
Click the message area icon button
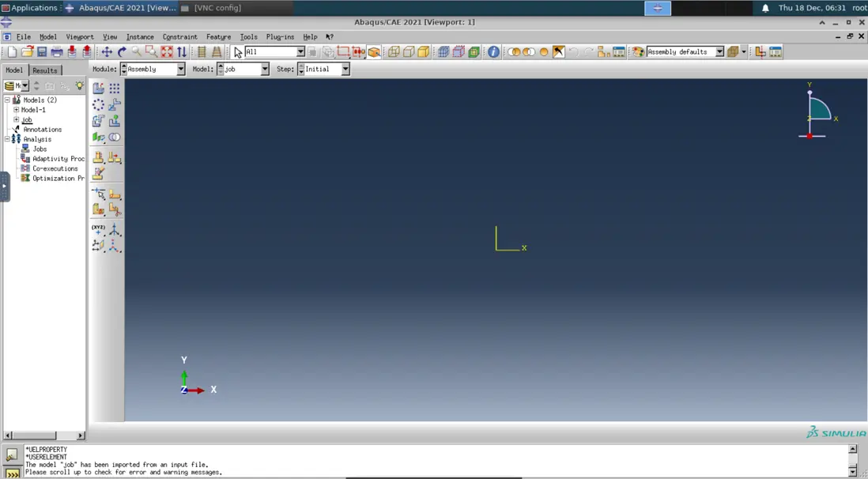(12, 455)
